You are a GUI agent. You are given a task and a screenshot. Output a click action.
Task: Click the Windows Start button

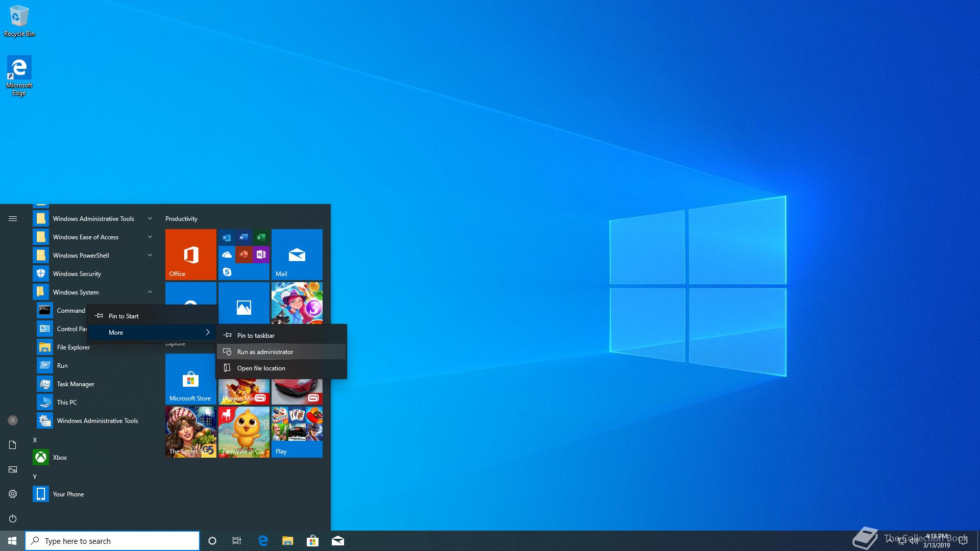click(x=12, y=541)
